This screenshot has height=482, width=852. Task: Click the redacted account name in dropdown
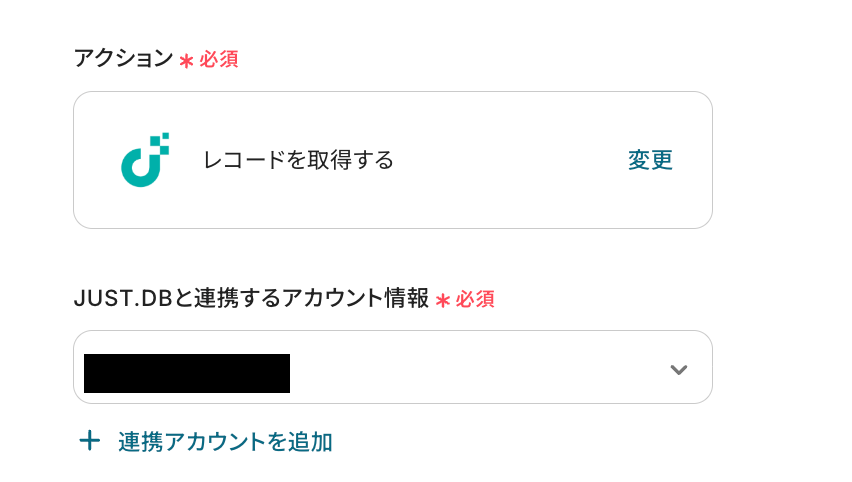pos(187,373)
